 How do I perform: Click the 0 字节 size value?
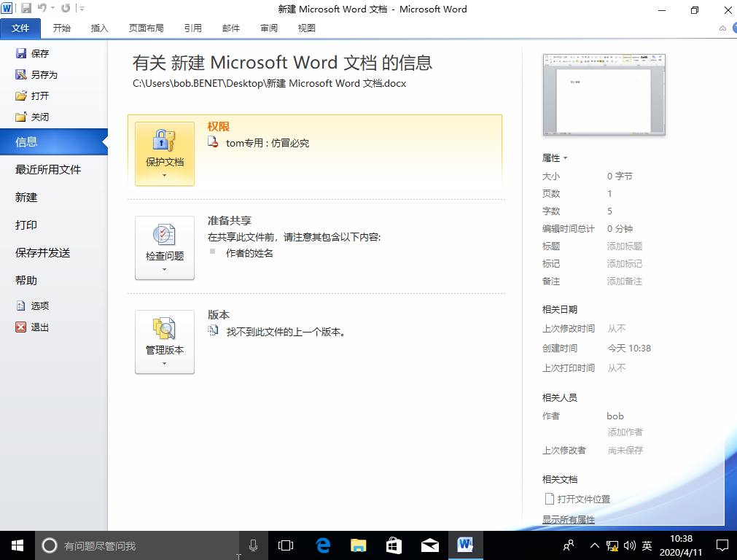[x=620, y=176]
